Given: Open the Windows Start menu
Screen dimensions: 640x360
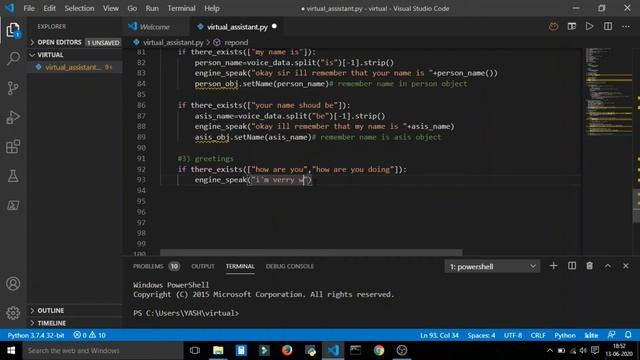Looking at the screenshot, I should pos(11,350).
